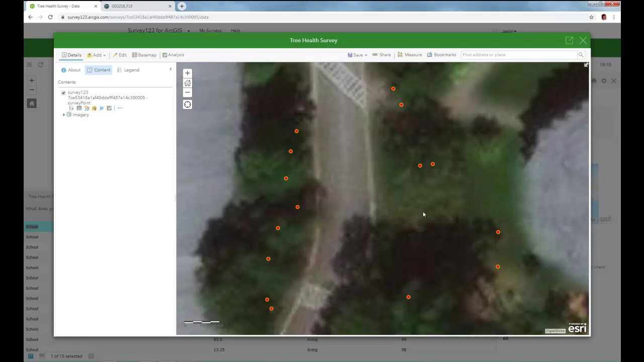Click the Find address or place field

point(518,55)
